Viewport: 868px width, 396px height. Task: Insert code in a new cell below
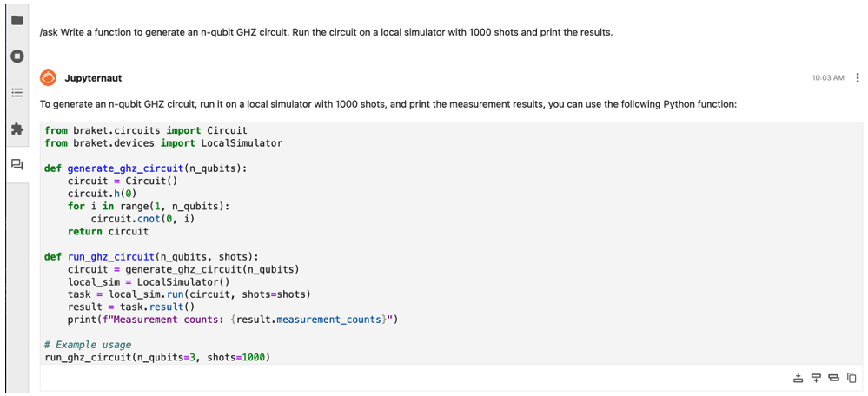[815, 379]
